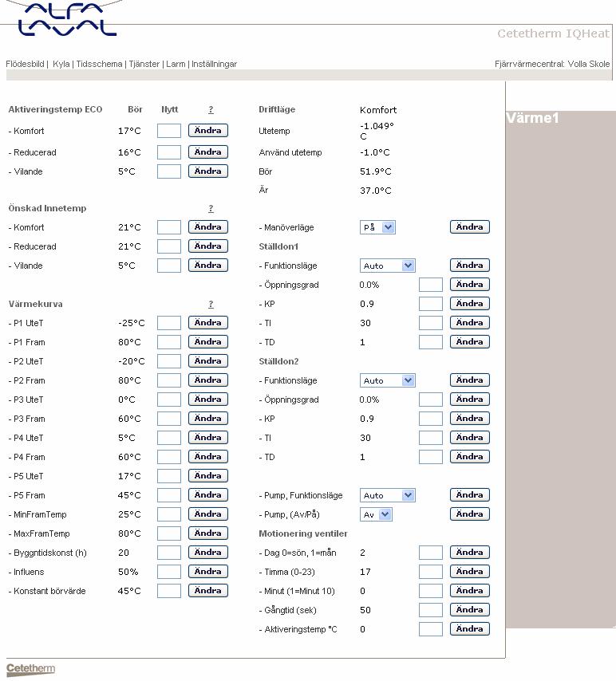Click Ändra for Influens
The width and height of the screenshot is (616, 681).
[x=207, y=571]
